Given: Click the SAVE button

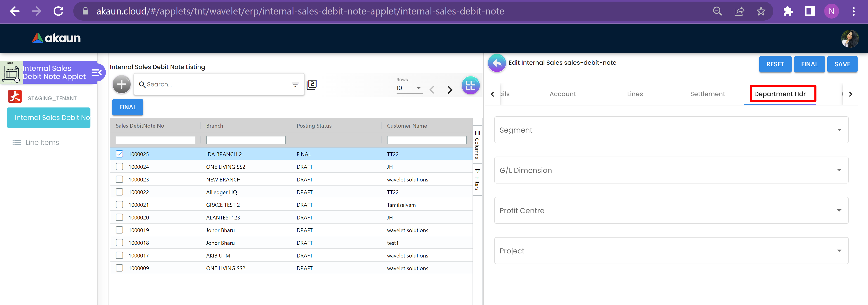Looking at the screenshot, I should point(842,64).
